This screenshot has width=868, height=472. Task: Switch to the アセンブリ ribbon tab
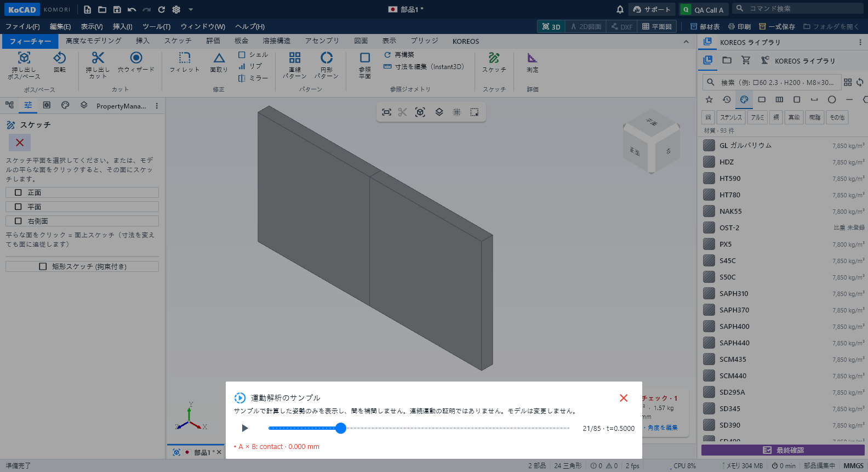[322, 41]
